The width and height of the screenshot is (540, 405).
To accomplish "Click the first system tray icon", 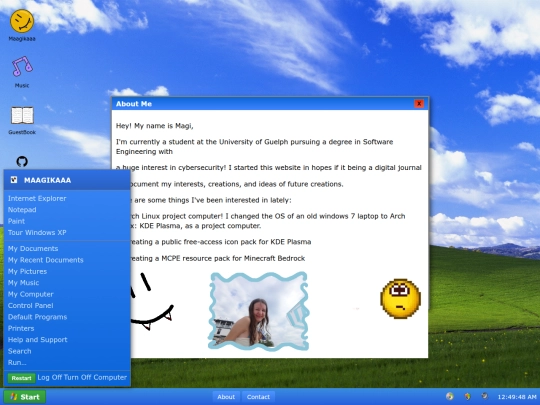I will 449,396.
